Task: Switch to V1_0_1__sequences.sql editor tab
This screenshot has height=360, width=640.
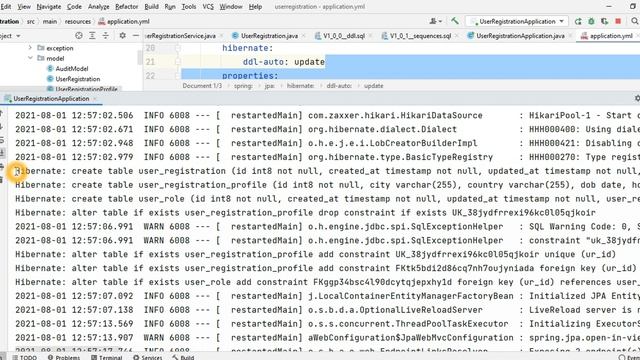Action: click(x=420, y=36)
